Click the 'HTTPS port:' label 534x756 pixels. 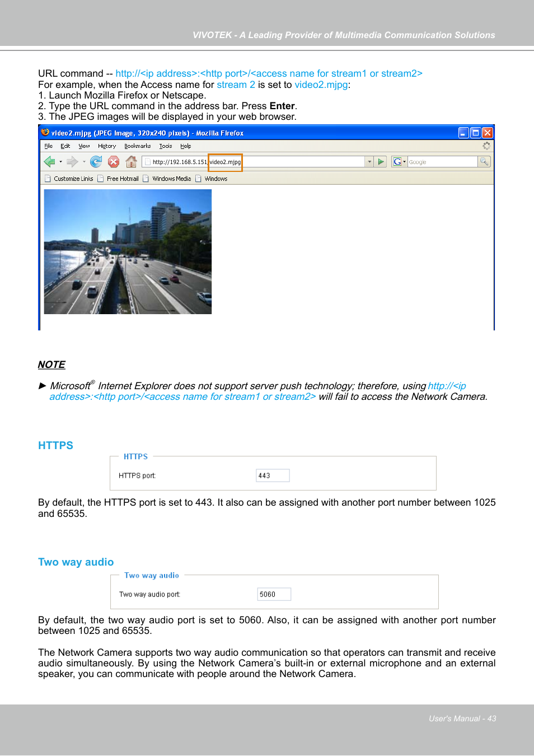point(137,475)
